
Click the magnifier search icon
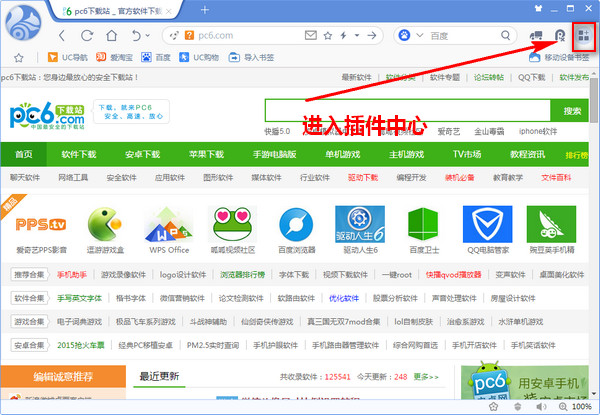coord(505,36)
